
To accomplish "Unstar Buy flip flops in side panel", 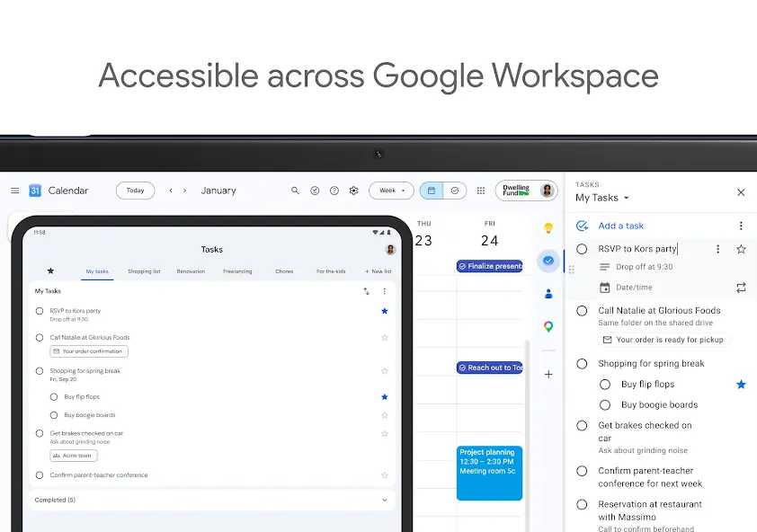I will click(741, 385).
